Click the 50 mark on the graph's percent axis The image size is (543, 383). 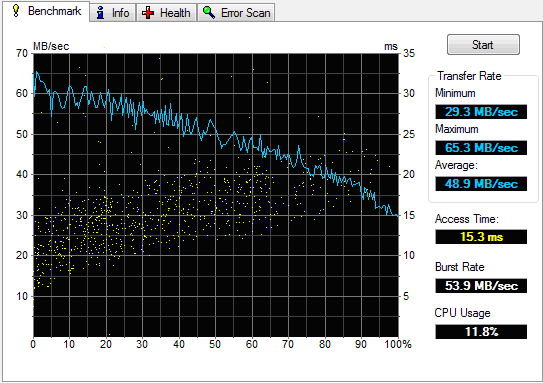click(215, 344)
